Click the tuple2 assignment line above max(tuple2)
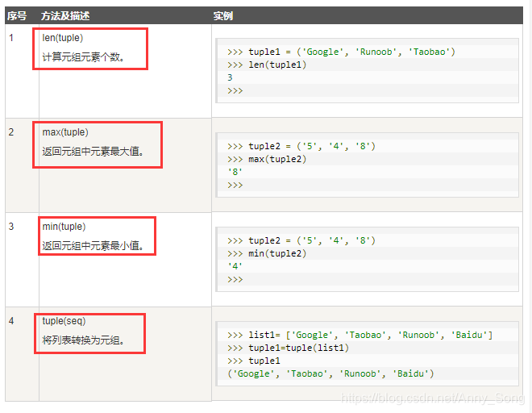The image size is (532, 413). click(x=301, y=146)
